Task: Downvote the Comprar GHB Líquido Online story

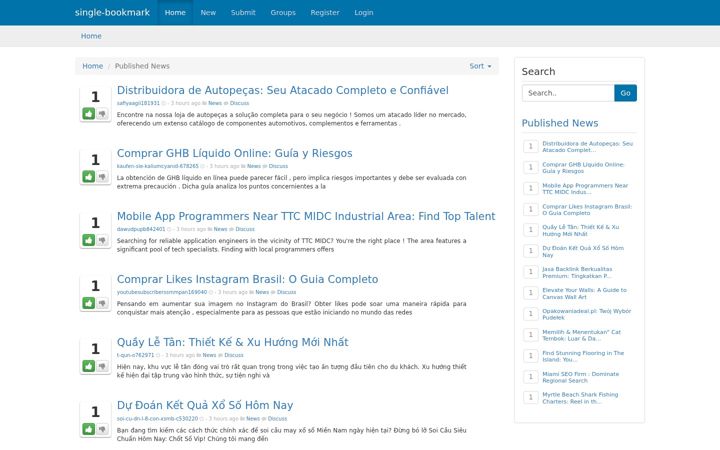Action: [102, 177]
